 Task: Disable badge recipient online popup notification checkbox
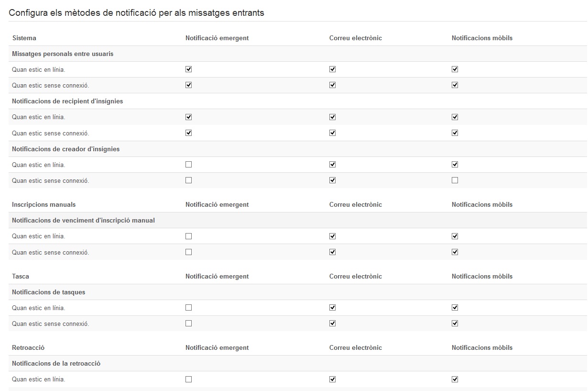(188, 117)
